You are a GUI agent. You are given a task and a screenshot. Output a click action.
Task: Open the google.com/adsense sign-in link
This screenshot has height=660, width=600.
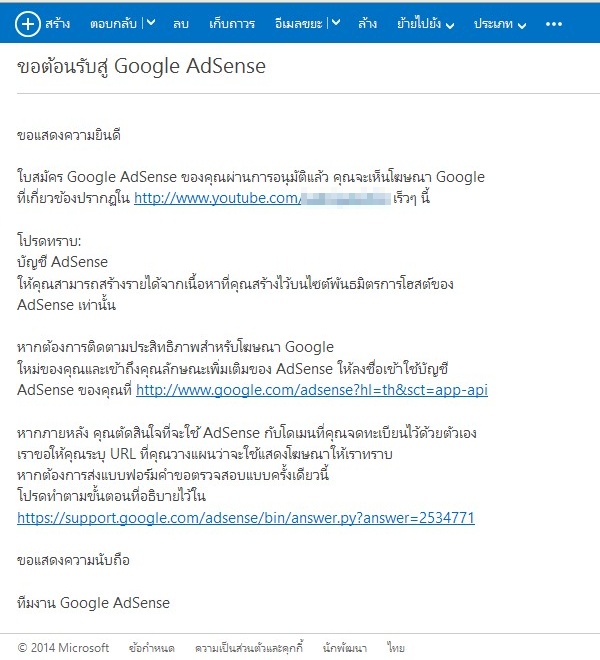pyautogui.click(x=312, y=390)
